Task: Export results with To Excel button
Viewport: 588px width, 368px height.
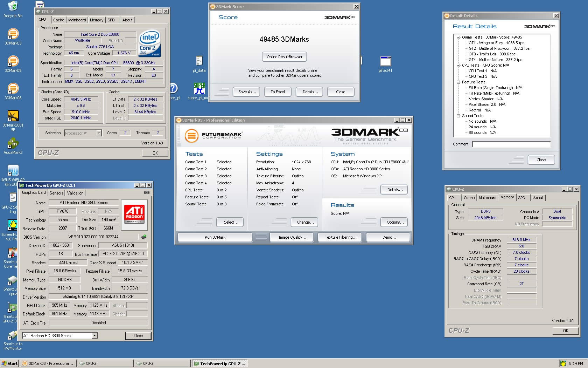Action: coord(278,92)
